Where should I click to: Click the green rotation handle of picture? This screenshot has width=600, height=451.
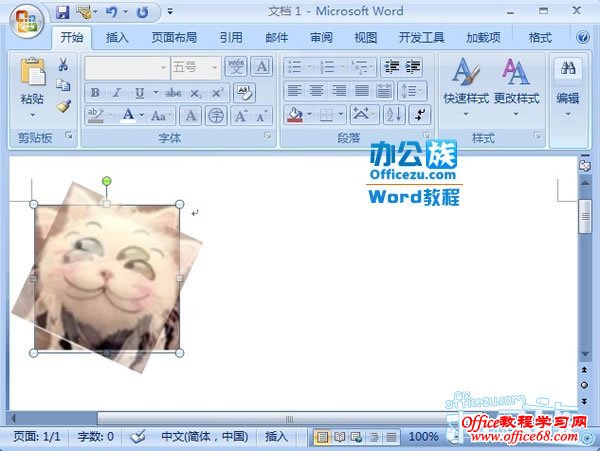pyautogui.click(x=107, y=181)
